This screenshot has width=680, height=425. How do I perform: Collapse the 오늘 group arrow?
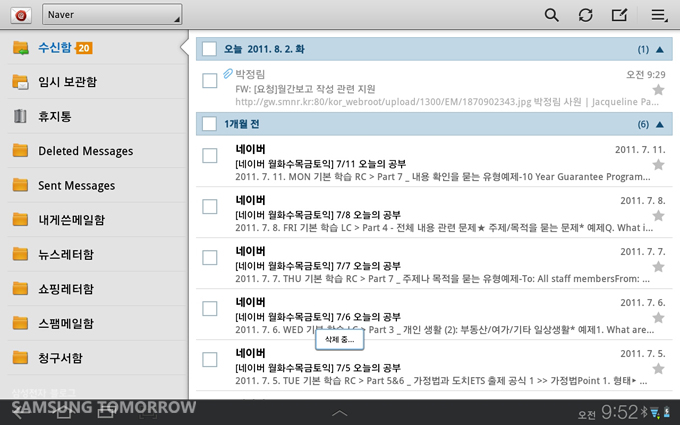pos(660,49)
